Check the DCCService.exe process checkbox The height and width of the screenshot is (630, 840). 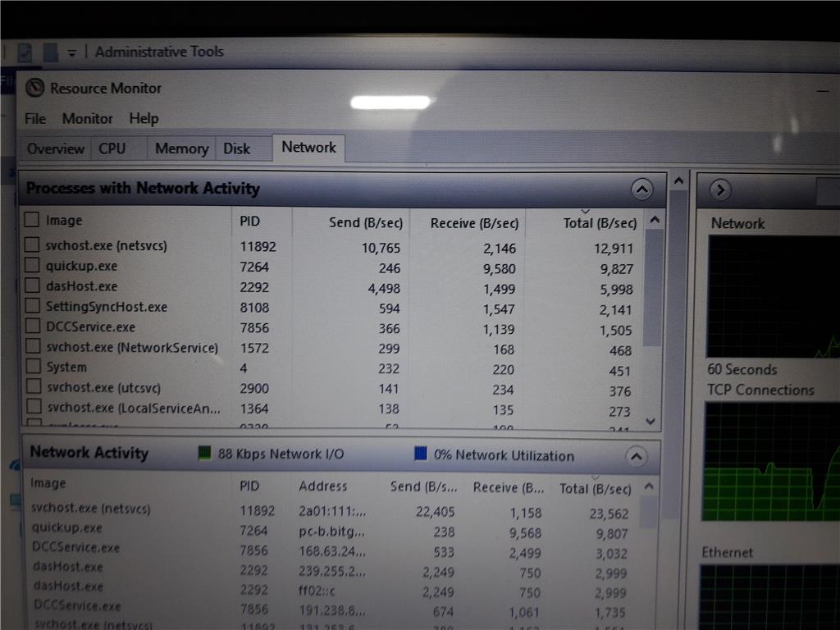33,326
